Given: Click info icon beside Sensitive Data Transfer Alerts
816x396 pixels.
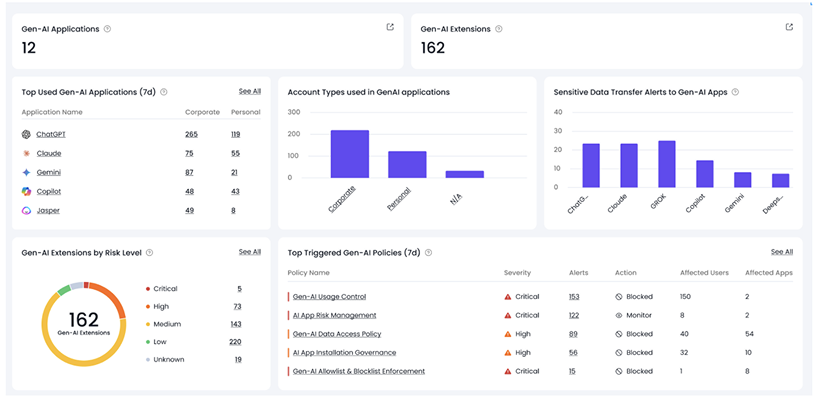Looking at the screenshot, I should (x=735, y=92).
